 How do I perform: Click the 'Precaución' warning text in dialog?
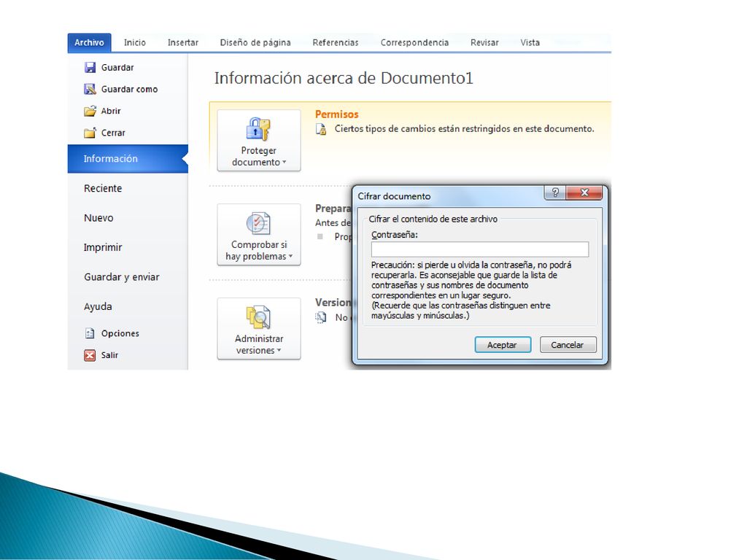pos(471,290)
